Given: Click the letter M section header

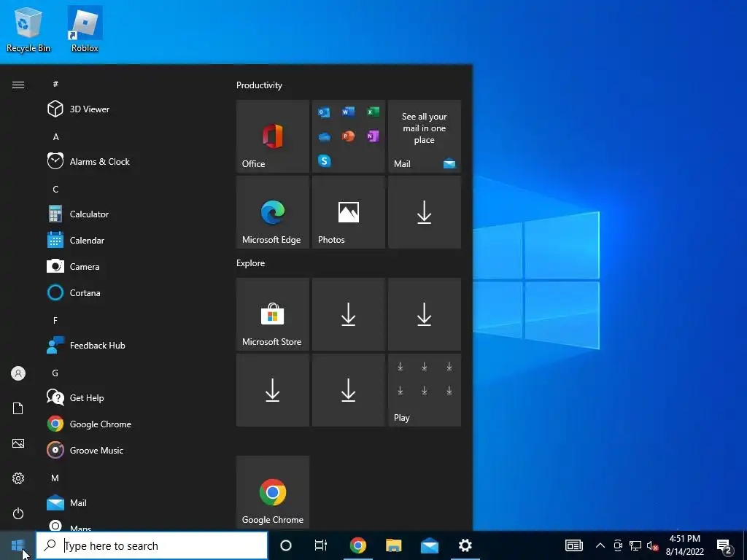Looking at the screenshot, I should point(55,478).
